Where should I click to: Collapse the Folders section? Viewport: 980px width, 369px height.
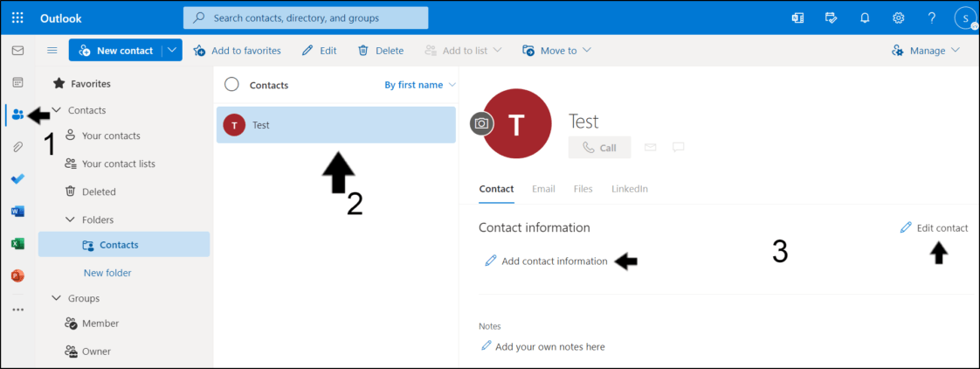tap(70, 219)
